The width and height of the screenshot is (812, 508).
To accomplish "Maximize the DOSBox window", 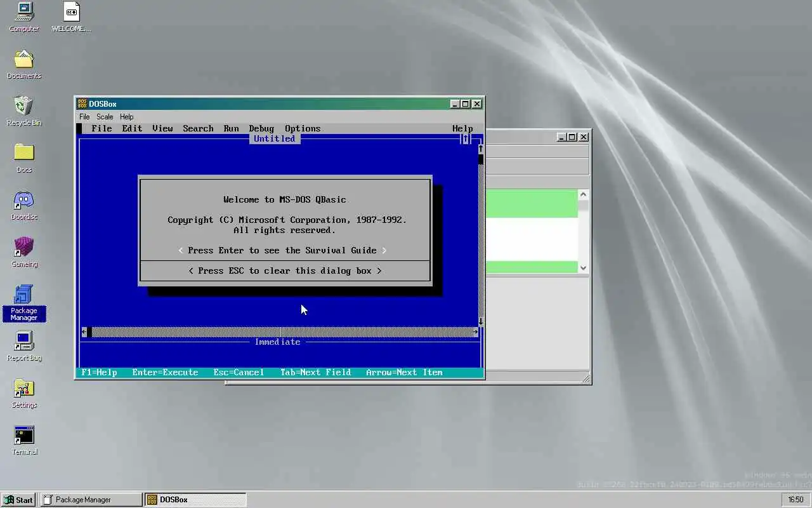I will 466,104.
